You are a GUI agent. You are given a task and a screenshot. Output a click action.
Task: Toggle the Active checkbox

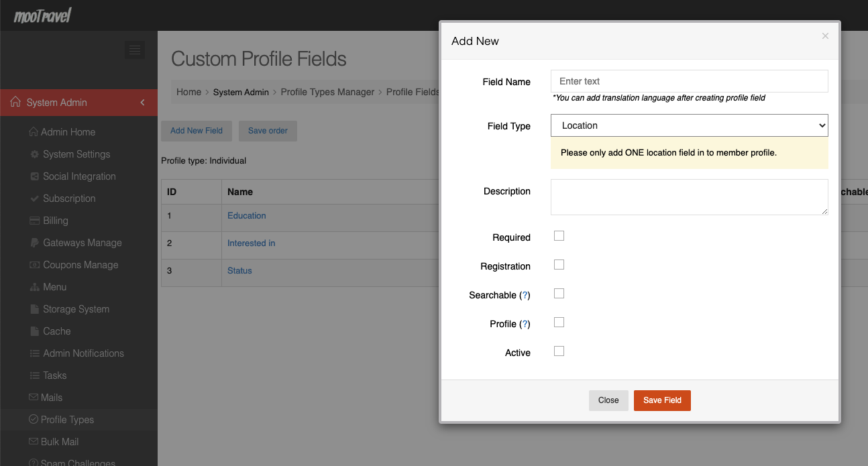559,351
